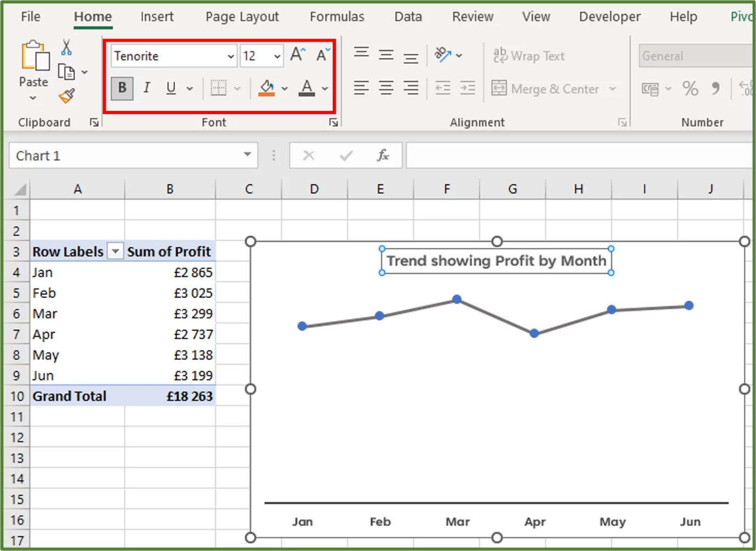Select the Cut tool in Clipboard group

point(67,48)
